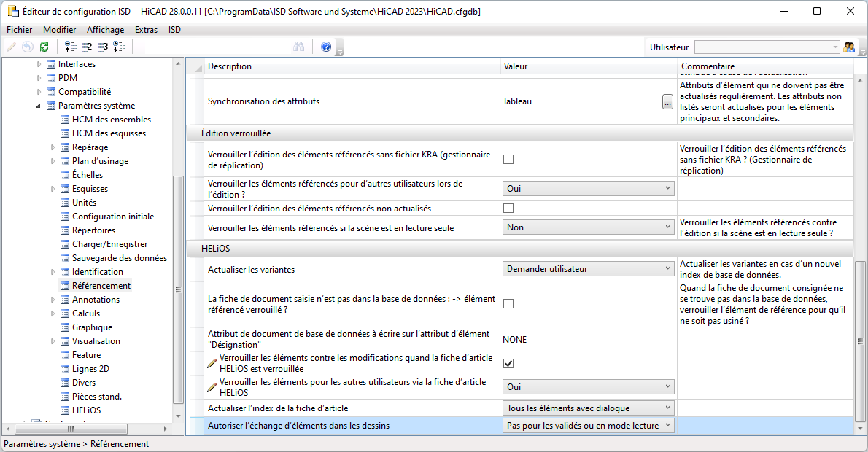868x452 pixels.
Task: Select HELiOS item in the tree
Action: (86, 410)
